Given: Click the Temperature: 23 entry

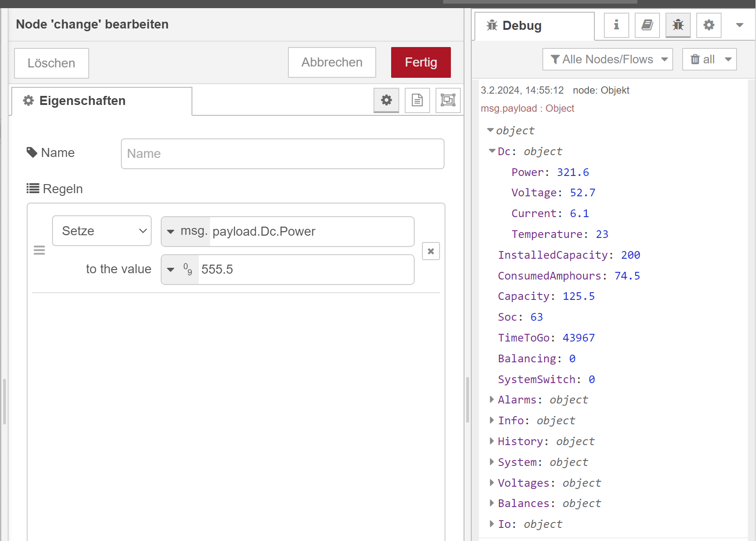Looking at the screenshot, I should 560,234.
